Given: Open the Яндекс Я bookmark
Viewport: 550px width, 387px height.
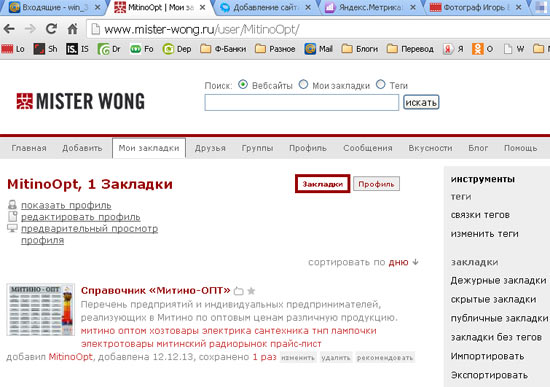Looking at the screenshot, I should (x=453, y=49).
